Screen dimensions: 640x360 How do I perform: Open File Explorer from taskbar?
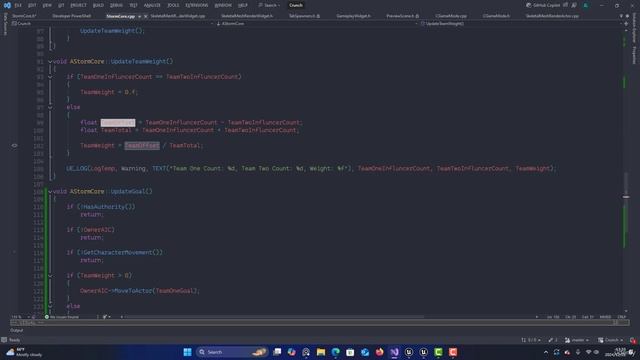tap(321, 352)
